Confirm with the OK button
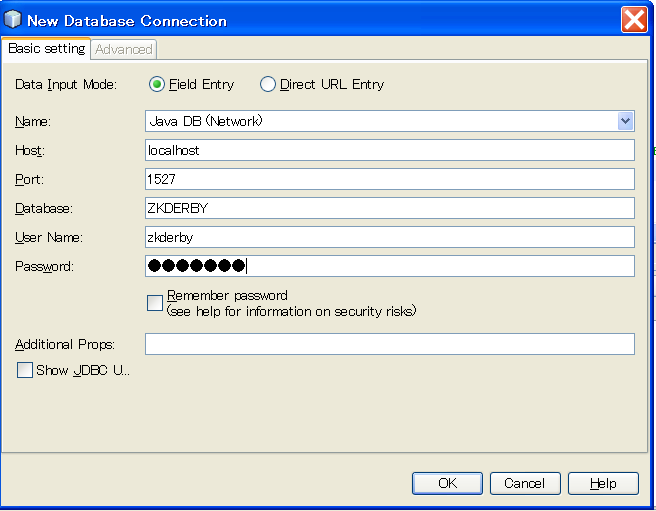This screenshot has width=656, height=511. (447, 483)
